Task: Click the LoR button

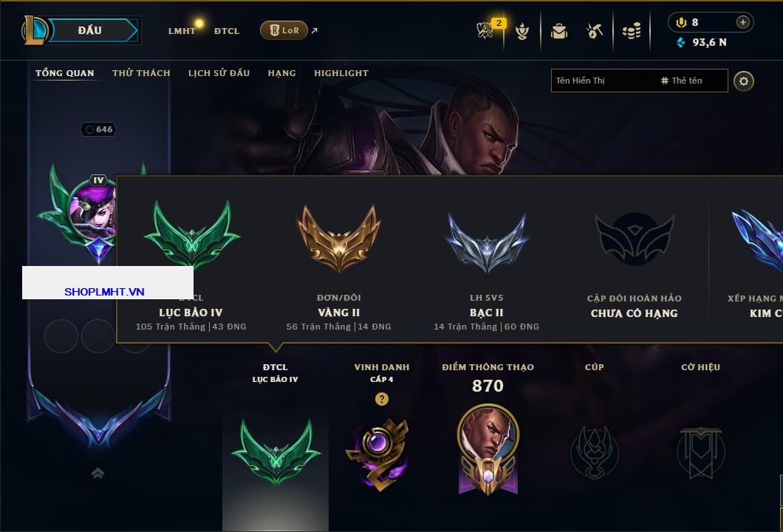Action: coord(284,30)
